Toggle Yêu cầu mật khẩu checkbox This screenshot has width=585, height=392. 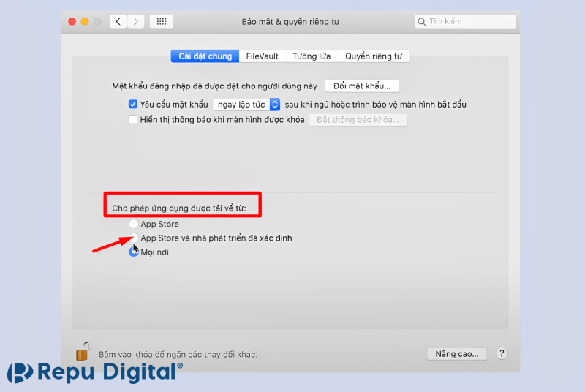133,104
